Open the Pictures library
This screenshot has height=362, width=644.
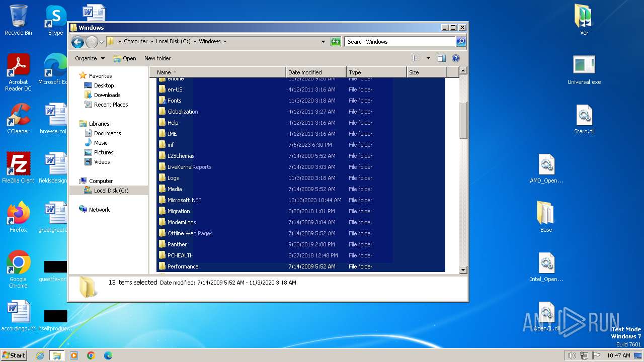point(104,152)
